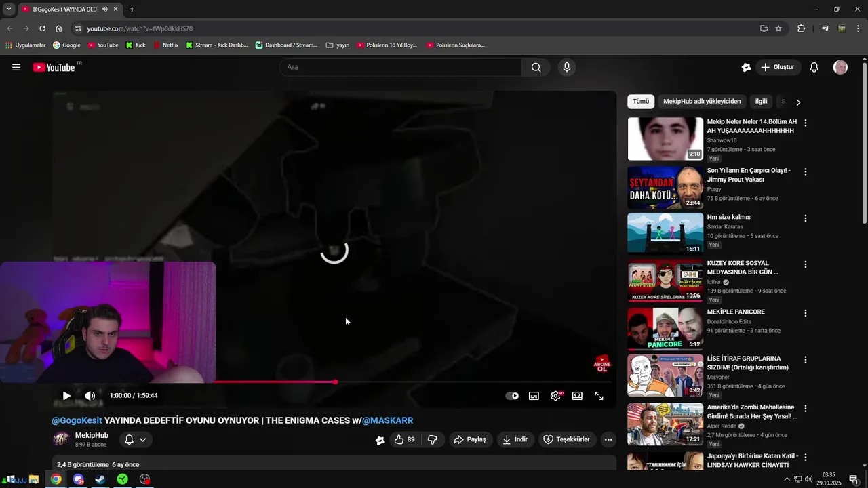The height and width of the screenshot is (488, 868).
Task: Open the player settings gear
Action: click(555, 396)
